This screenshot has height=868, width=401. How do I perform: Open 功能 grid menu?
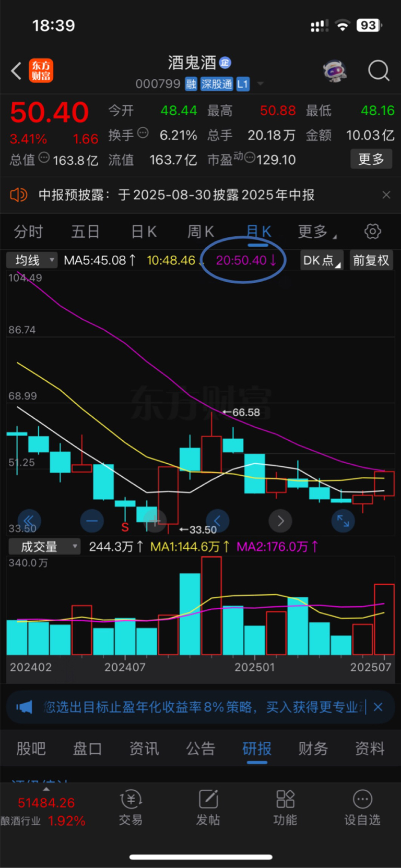click(x=285, y=807)
